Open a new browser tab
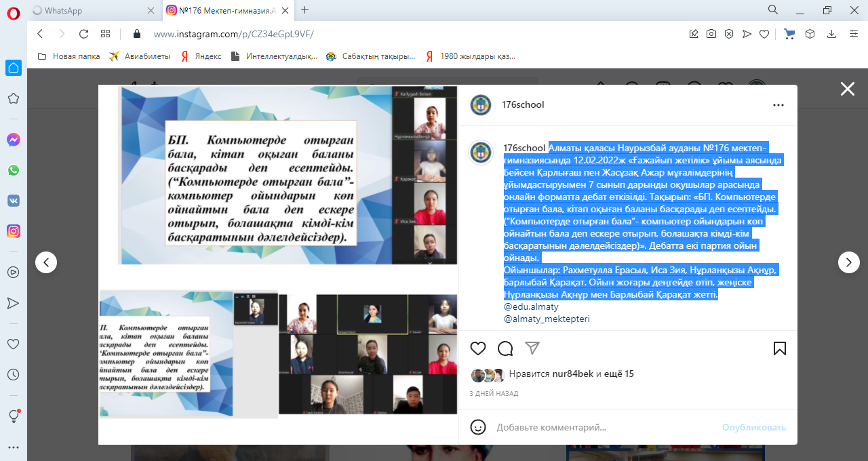This screenshot has height=461, width=868. (304, 10)
